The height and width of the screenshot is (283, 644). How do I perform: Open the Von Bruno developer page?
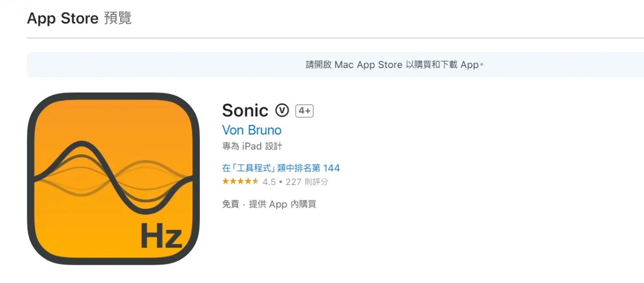coord(252,130)
